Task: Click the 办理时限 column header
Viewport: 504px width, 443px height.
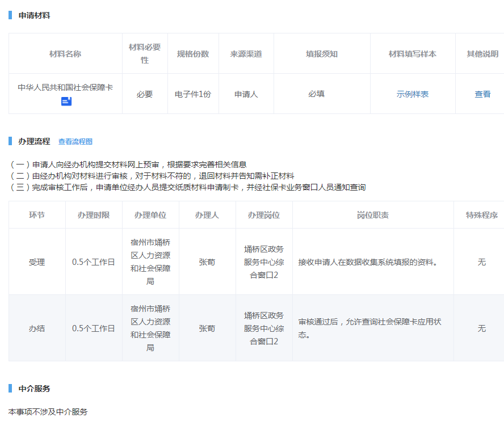Action: pos(94,216)
